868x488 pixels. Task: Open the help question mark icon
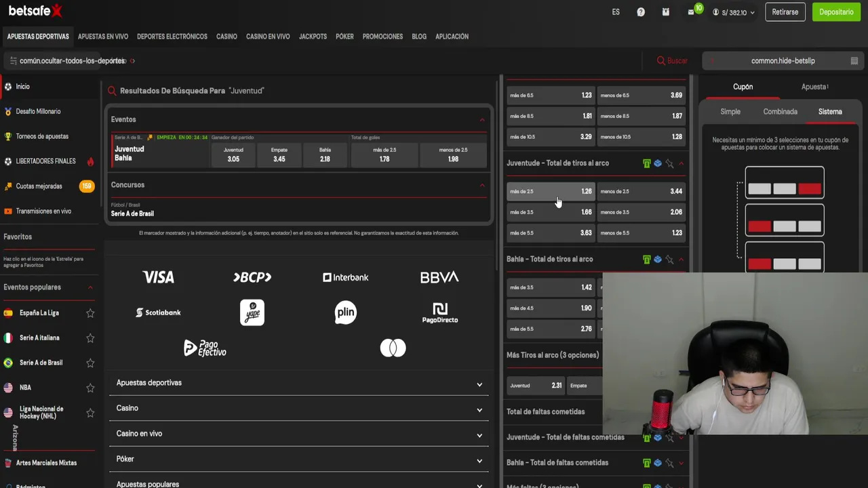[641, 12]
